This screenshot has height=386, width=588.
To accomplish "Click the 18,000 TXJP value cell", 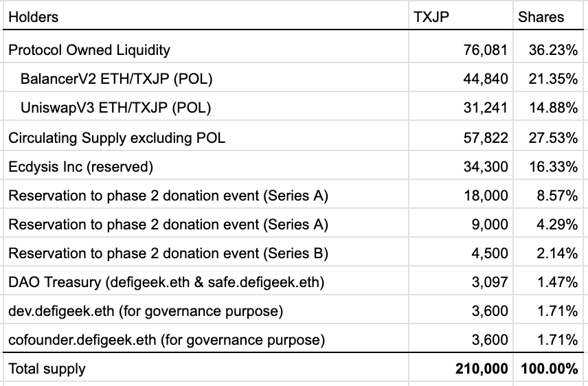I will point(486,195).
